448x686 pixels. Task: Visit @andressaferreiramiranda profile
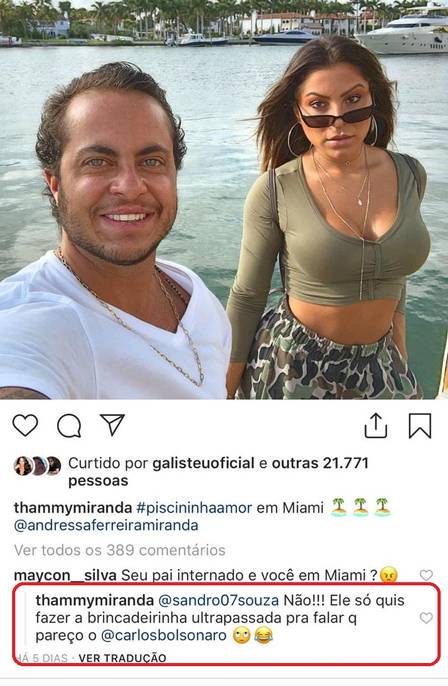(106, 525)
